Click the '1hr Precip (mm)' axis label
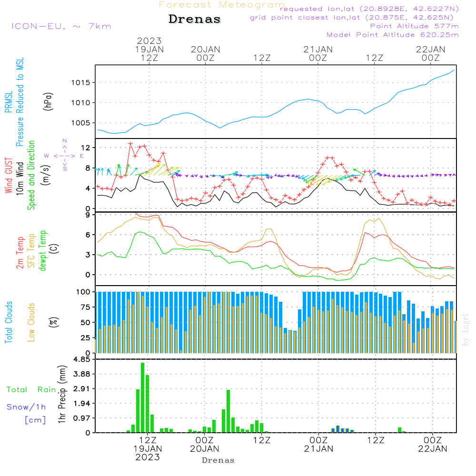This screenshot has width=476, height=476. (x=62, y=394)
